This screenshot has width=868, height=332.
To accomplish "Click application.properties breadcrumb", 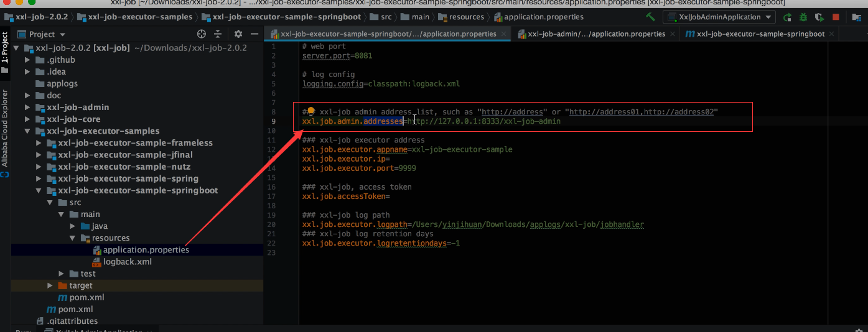I will [539, 17].
